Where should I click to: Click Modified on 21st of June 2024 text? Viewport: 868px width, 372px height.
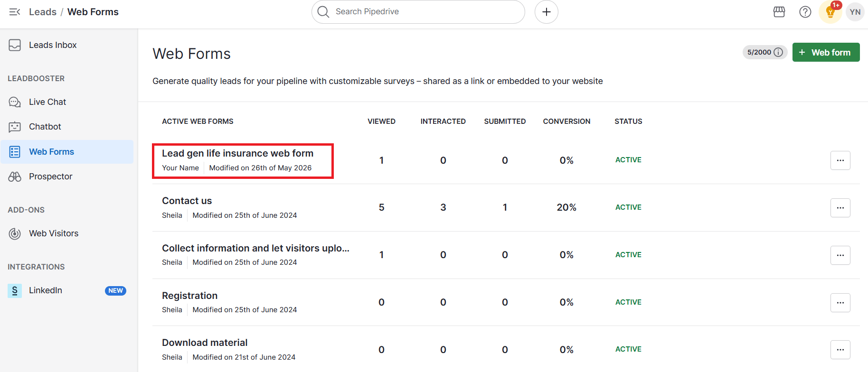(244, 357)
